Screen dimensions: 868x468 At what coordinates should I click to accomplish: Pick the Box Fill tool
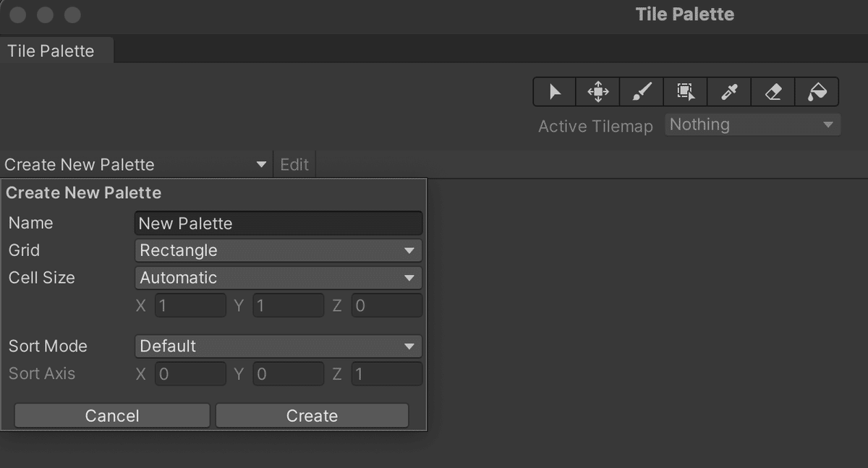(686, 92)
